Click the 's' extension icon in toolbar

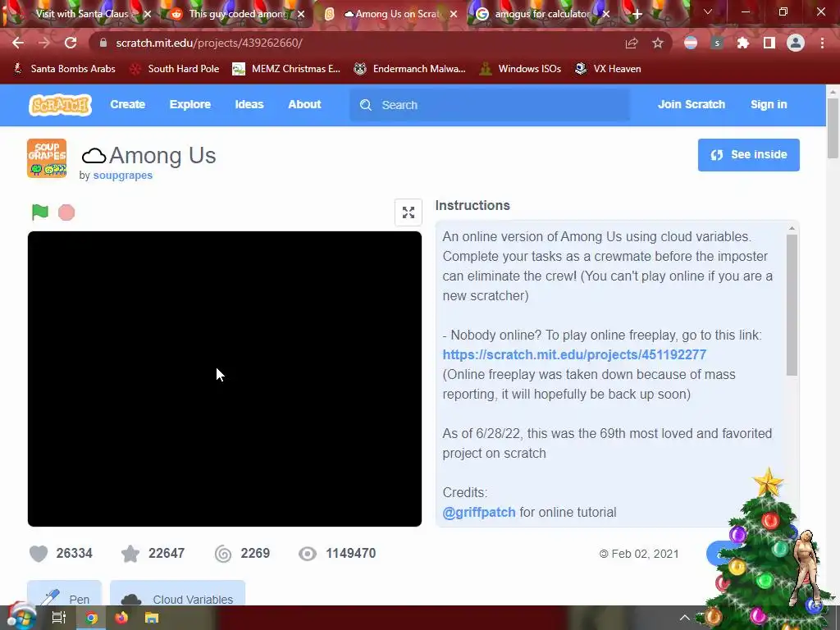[717, 43]
